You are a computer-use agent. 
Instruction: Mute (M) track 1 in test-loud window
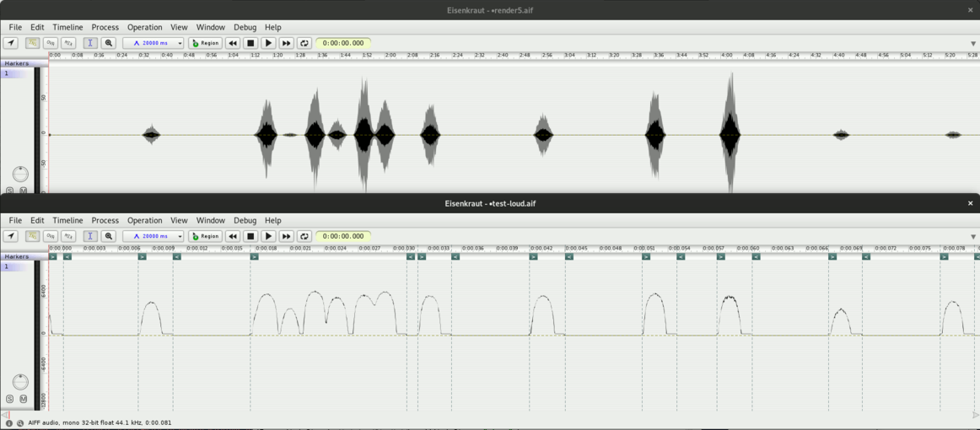[x=23, y=399]
